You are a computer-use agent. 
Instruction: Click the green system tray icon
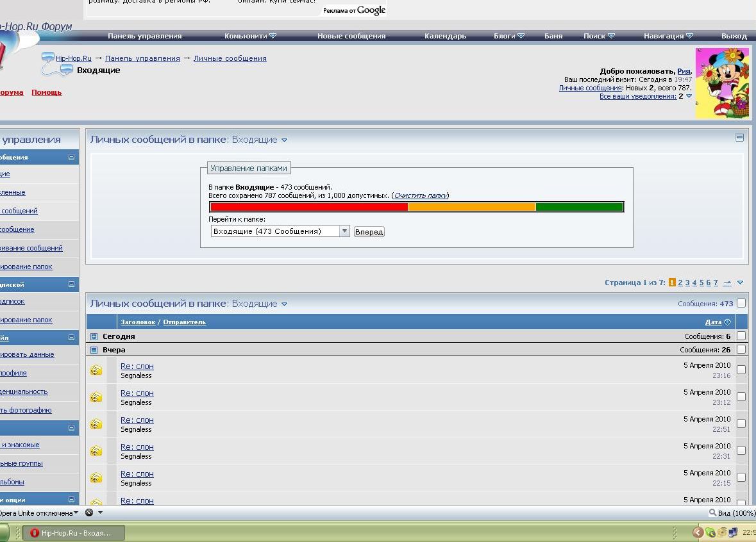tap(710, 532)
